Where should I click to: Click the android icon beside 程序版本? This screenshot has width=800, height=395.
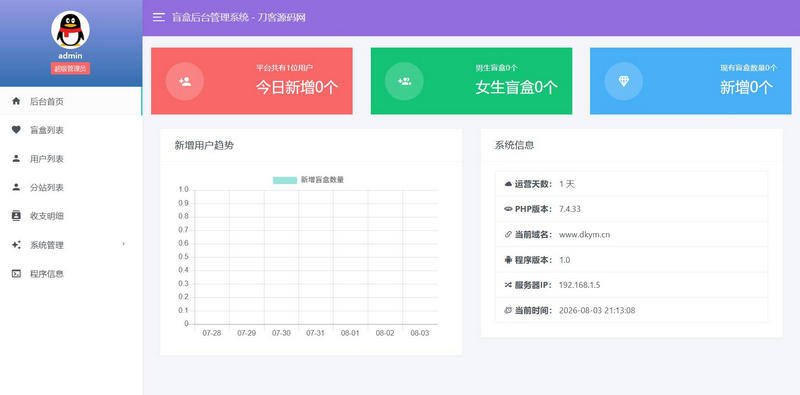click(x=508, y=260)
